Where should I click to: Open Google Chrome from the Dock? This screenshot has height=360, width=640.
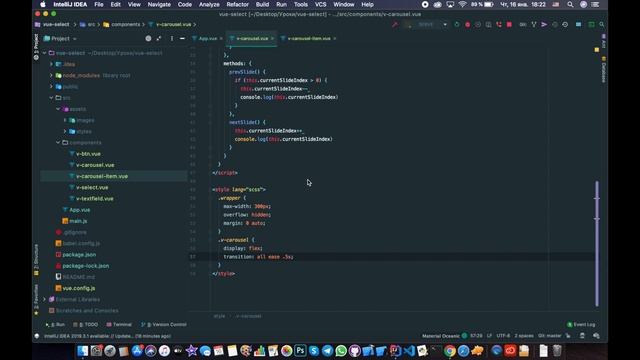coord(450,351)
